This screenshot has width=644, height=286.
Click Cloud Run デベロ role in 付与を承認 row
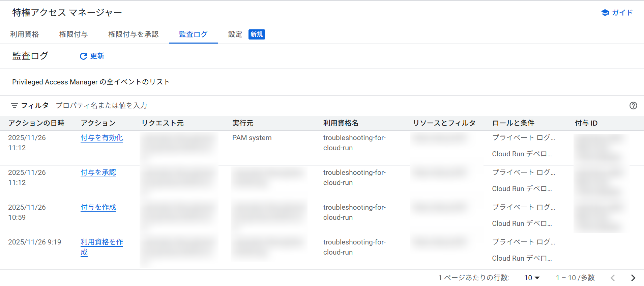point(522,189)
